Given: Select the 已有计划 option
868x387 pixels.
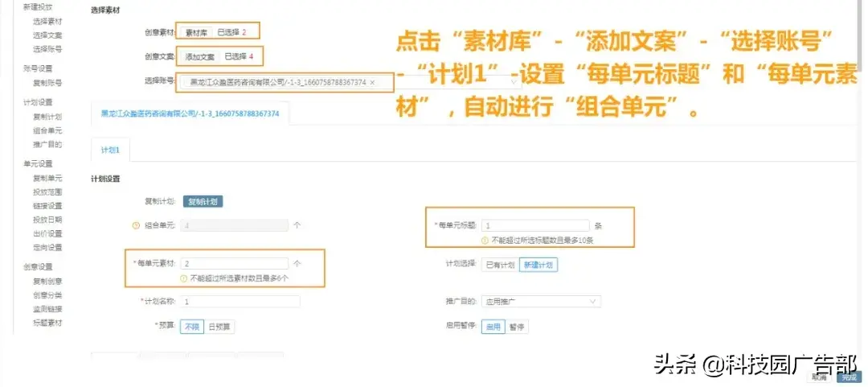Looking at the screenshot, I should tap(500, 265).
